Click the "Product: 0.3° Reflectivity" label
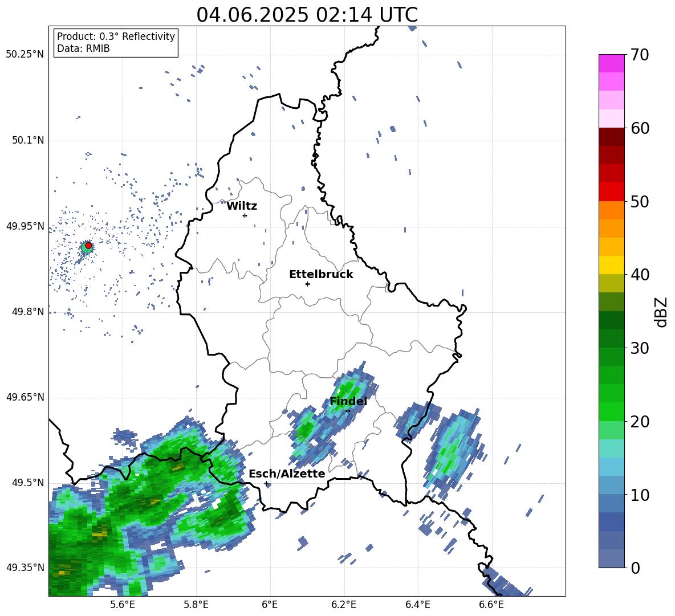The height and width of the screenshot is (616, 675). click(116, 36)
